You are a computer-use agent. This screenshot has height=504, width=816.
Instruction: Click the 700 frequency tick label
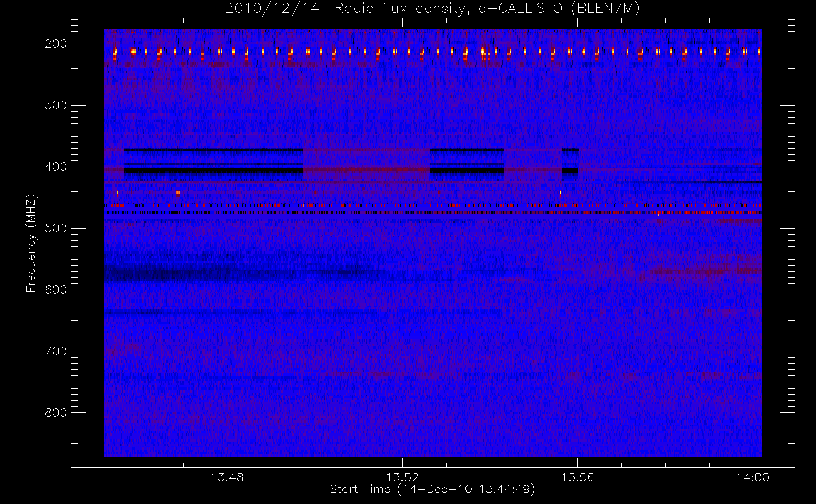(55, 351)
